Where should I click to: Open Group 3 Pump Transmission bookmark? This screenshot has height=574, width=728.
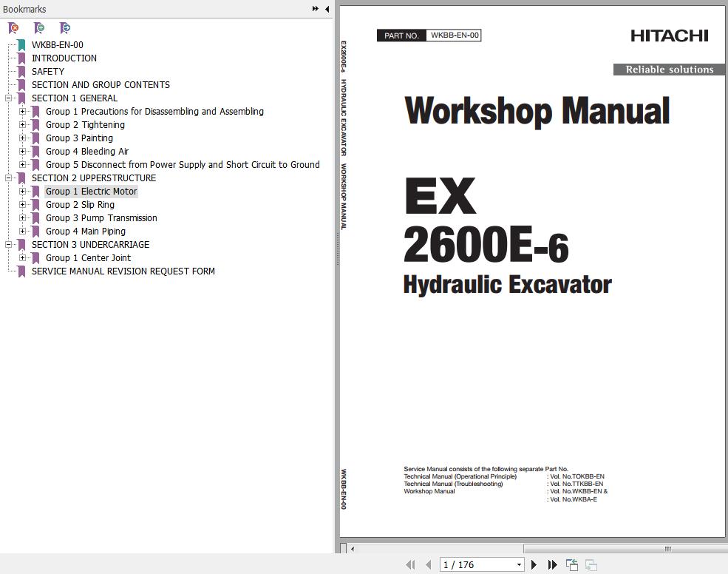[101, 218]
